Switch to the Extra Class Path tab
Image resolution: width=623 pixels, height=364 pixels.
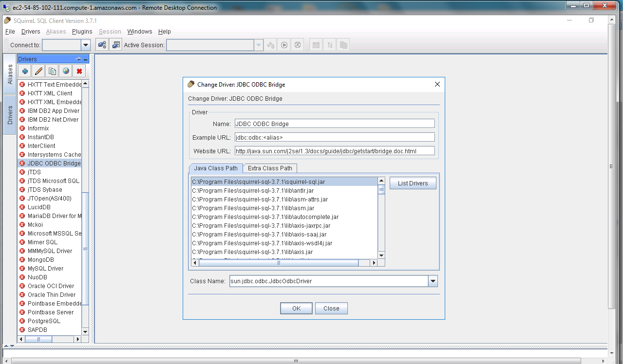tap(270, 168)
